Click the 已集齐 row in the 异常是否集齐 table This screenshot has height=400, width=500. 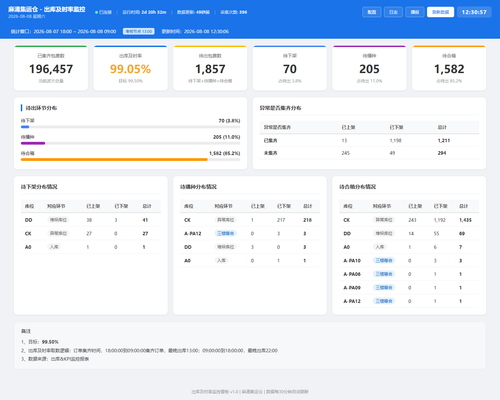tap(369, 140)
